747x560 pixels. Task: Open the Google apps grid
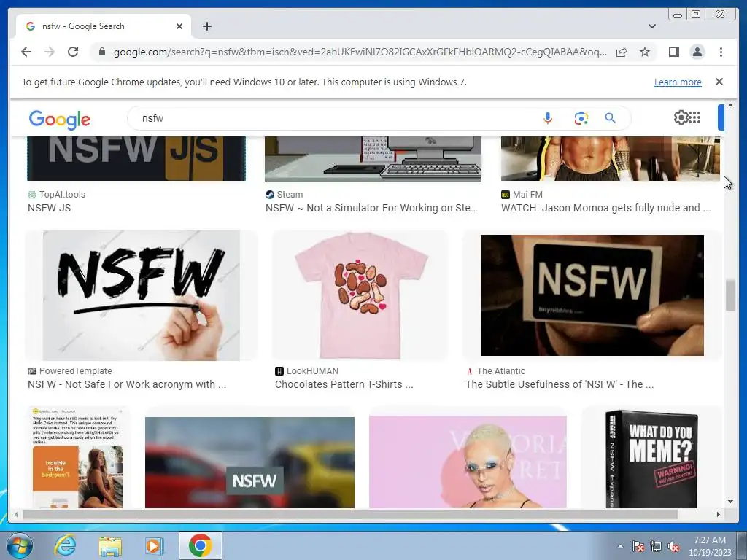[694, 117]
